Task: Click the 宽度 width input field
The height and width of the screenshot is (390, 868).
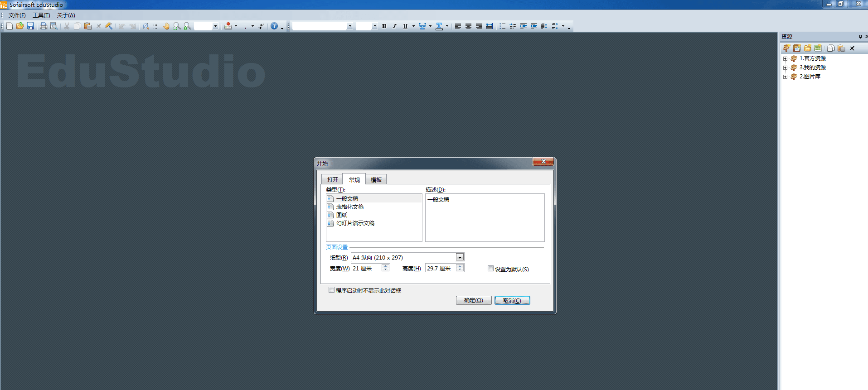Action: point(366,268)
